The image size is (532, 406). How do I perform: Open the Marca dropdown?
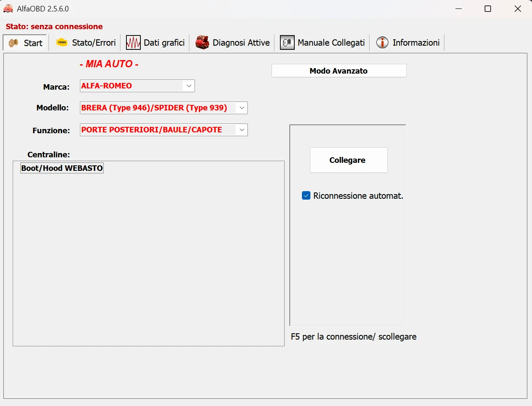coord(189,86)
